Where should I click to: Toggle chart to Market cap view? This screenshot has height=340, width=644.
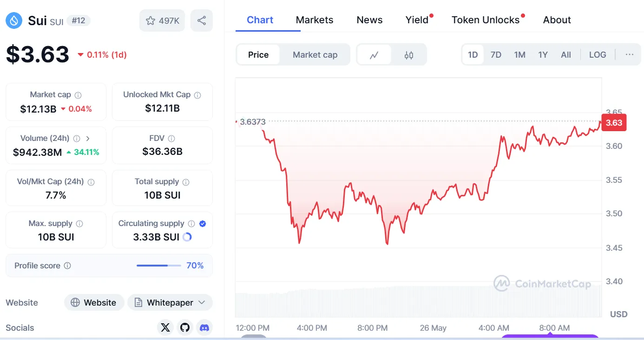tap(315, 55)
